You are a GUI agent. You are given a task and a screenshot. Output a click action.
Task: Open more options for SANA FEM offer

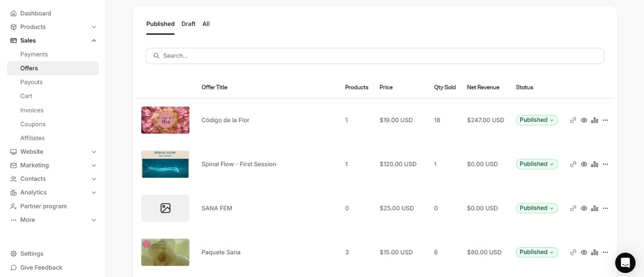click(x=605, y=208)
